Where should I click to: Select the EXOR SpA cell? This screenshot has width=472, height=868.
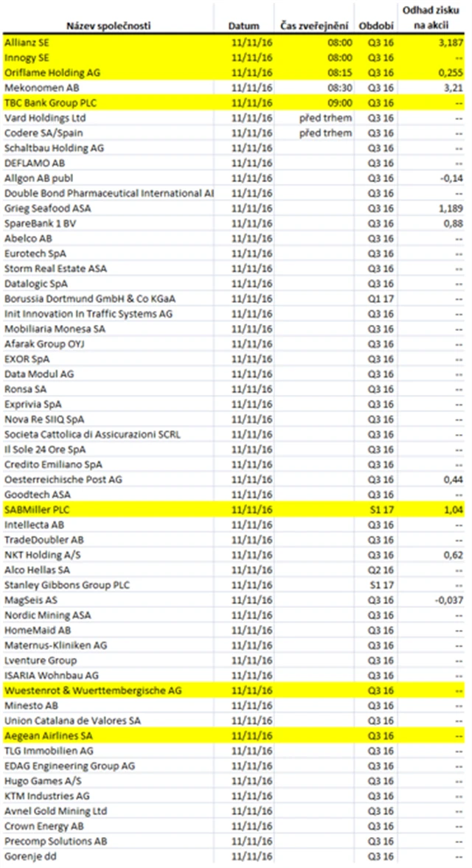click(27, 359)
